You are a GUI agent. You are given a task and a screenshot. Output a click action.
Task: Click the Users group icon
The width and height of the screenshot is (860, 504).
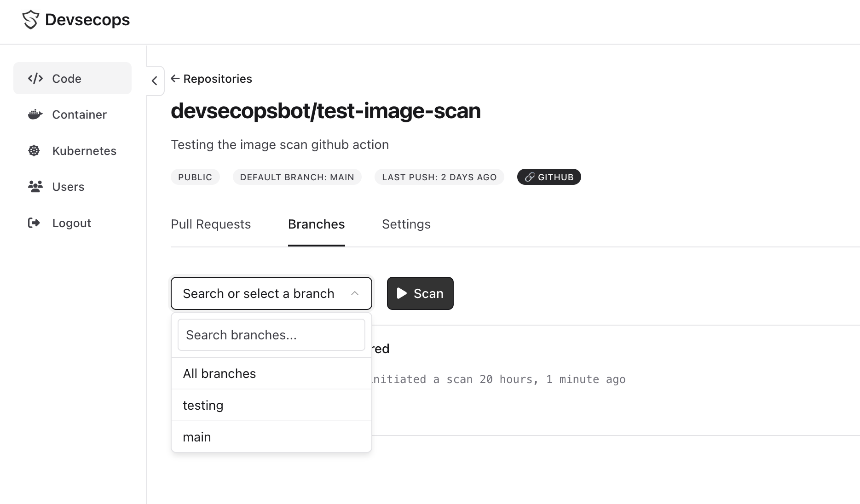click(x=35, y=187)
